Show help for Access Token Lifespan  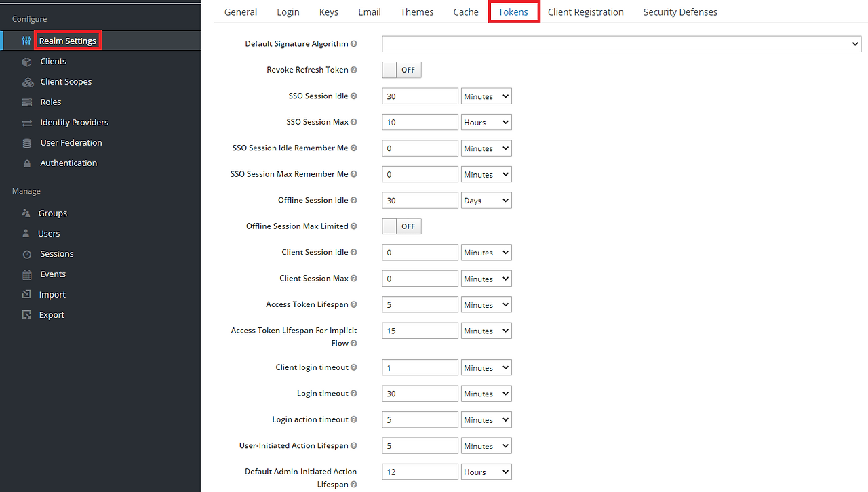pos(354,305)
